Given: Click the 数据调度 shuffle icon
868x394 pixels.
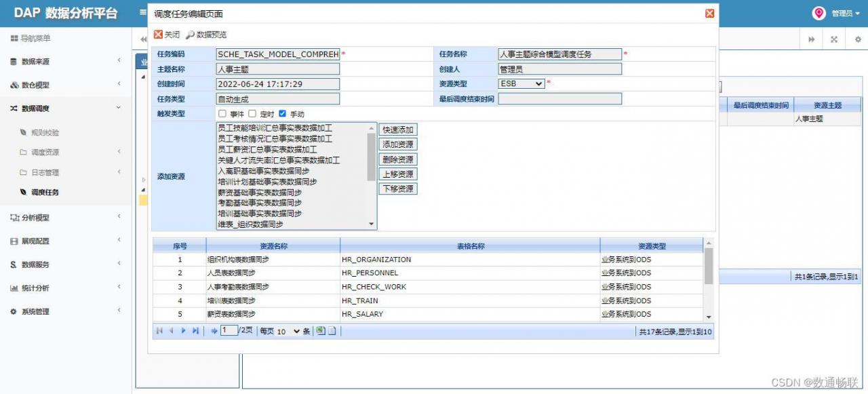Looking at the screenshot, I should 14,109.
